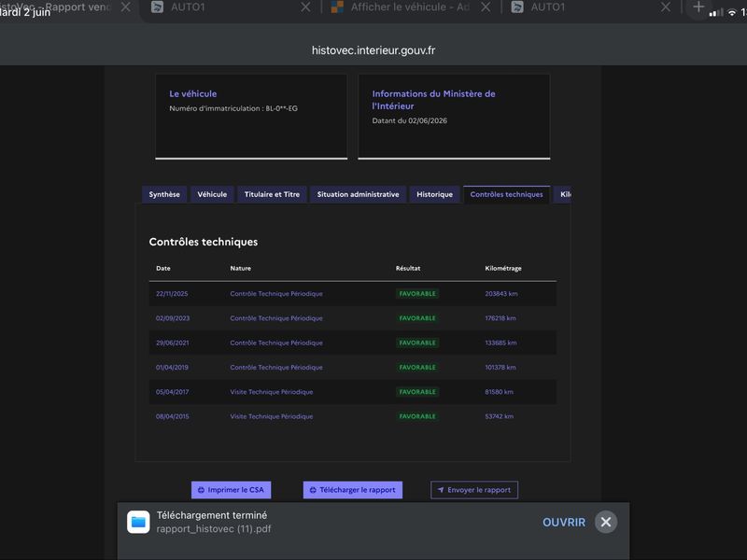This screenshot has width=747, height=560.
Task: Close the first AUTO1 tab
Action: click(x=306, y=7)
